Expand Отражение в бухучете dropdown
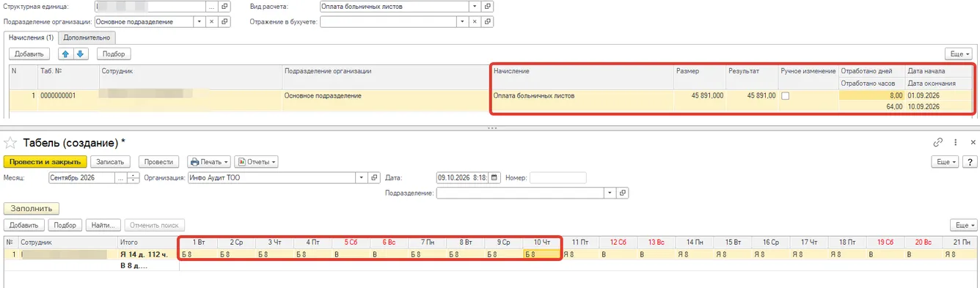 click(463, 22)
